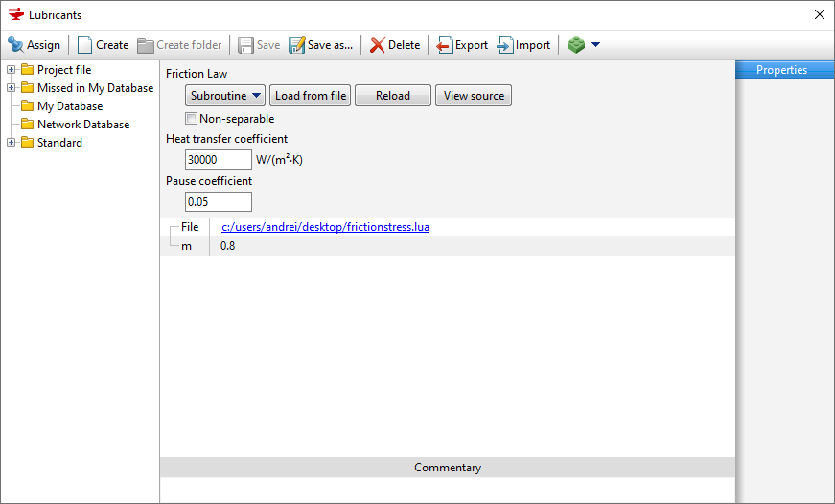835x504 pixels.
Task: Click the Heat transfer coefficient field
Action: pos(219,160)
